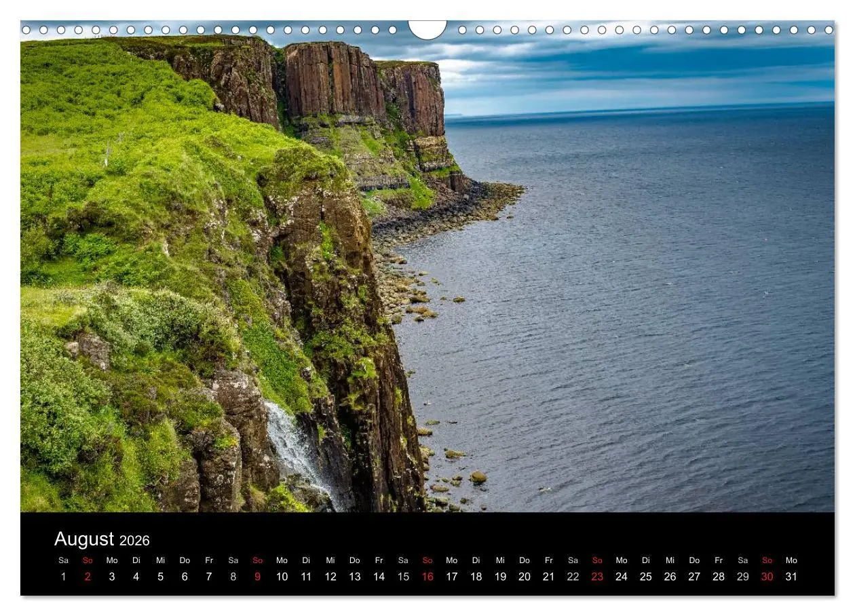
Task: Choose date 18 in the calendar row
Action: pyautogui.click(x=476, y=577)
